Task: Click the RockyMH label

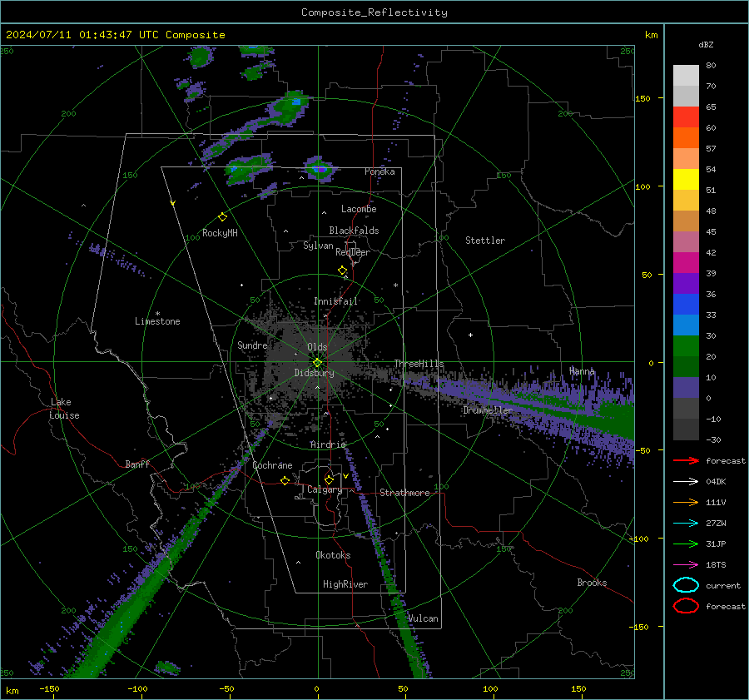Action: pos(220,233)
